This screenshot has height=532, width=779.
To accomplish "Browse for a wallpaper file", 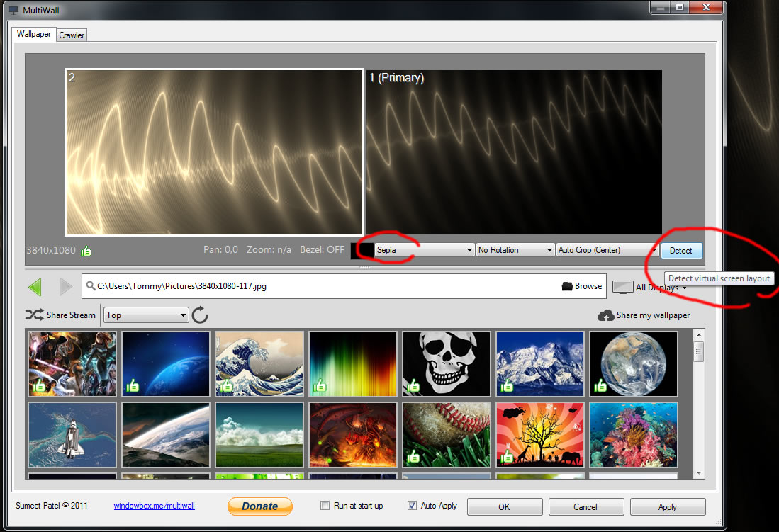I will pos(582,286).
